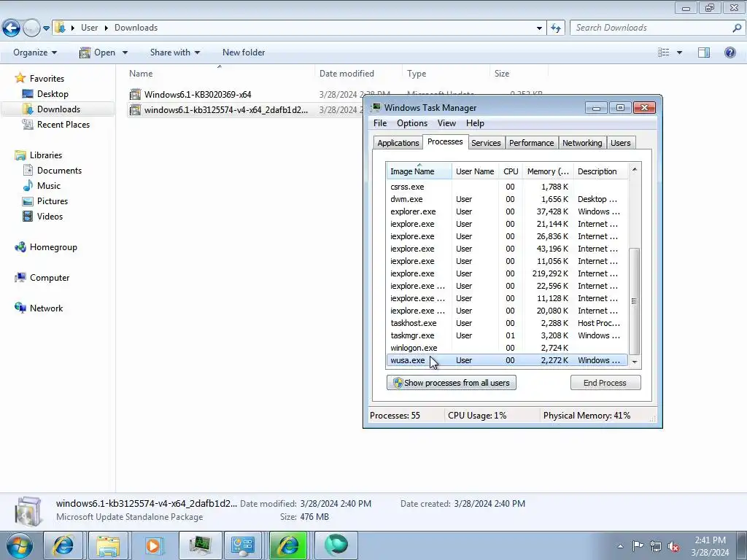Switch to the Networking tab
Viewport: 747px width, 560px height.
(582, 143)
